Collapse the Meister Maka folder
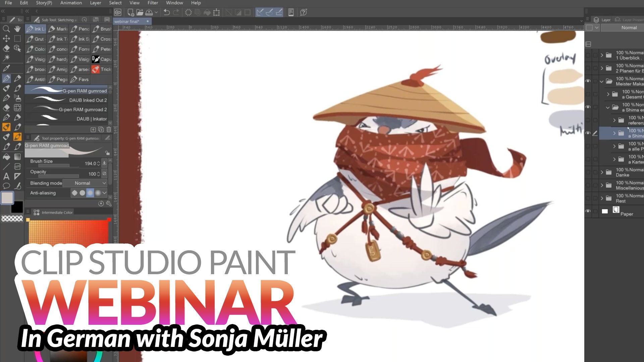This screenshot has width=644, height=362. coord(602,81)
